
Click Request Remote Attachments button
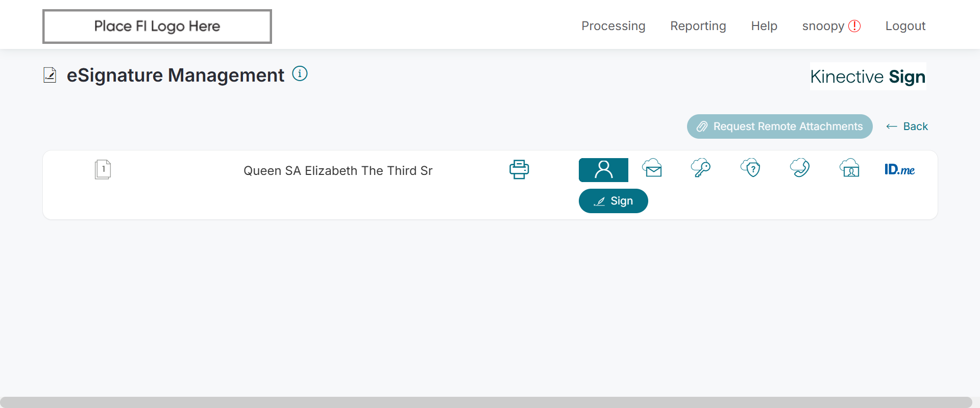[x=779, y=126]
